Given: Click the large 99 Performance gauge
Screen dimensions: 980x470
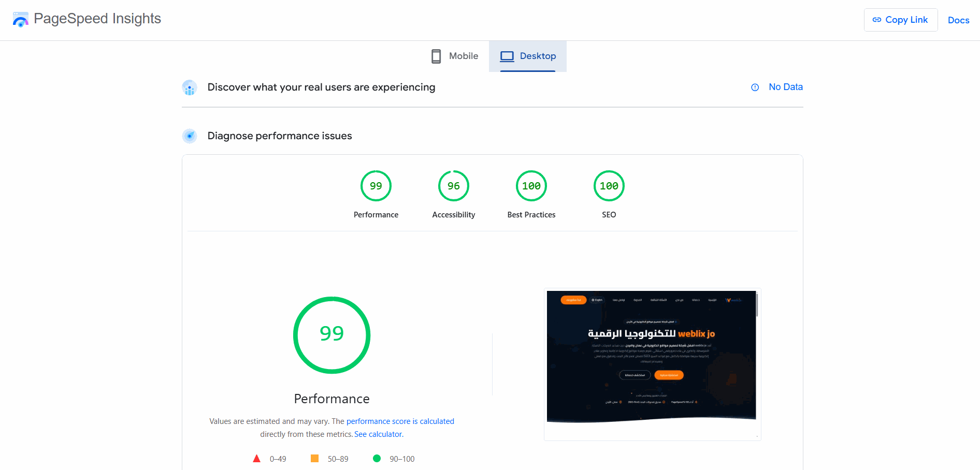Looking at the screenshot, I should tap(332, 335).
